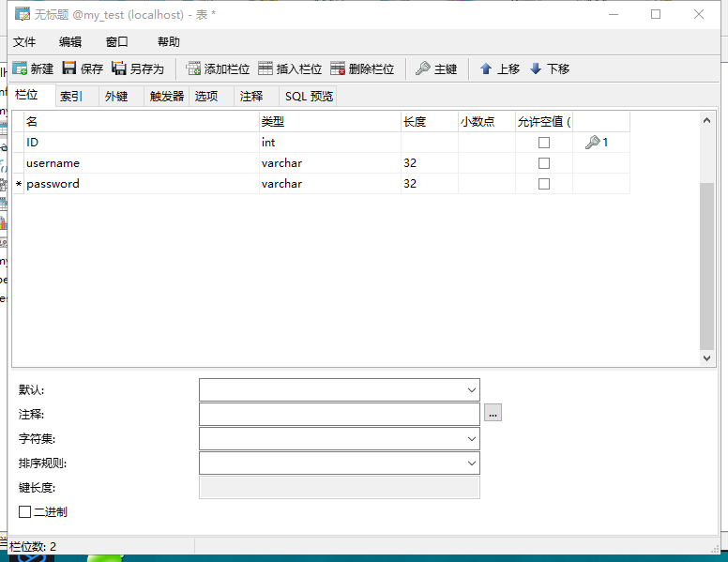Click the 长度 column header
Image resolution: width=728 pixels, height=562 pixels.
pyautogui.click(x=430, y=122)
